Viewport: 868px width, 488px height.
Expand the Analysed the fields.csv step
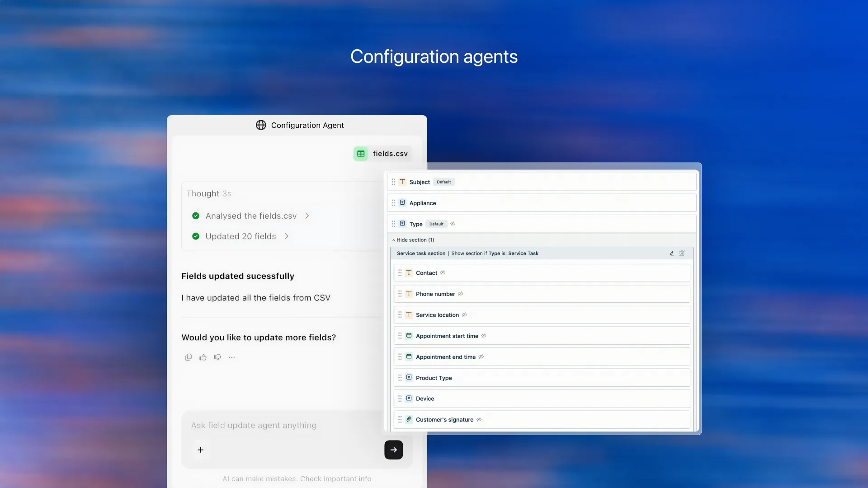(307, 216)
